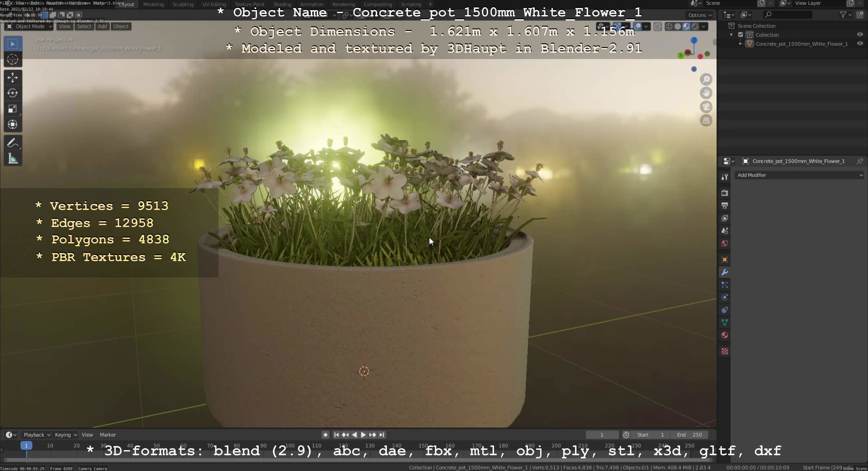Image resolution: width=868 pixels, height=471 pixels.
Task: Open the Object menu in viewport header
Action: (x=121, y=27)
